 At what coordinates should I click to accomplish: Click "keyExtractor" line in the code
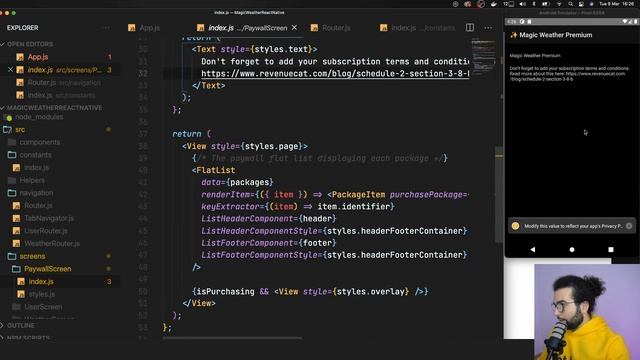(298, 207)
